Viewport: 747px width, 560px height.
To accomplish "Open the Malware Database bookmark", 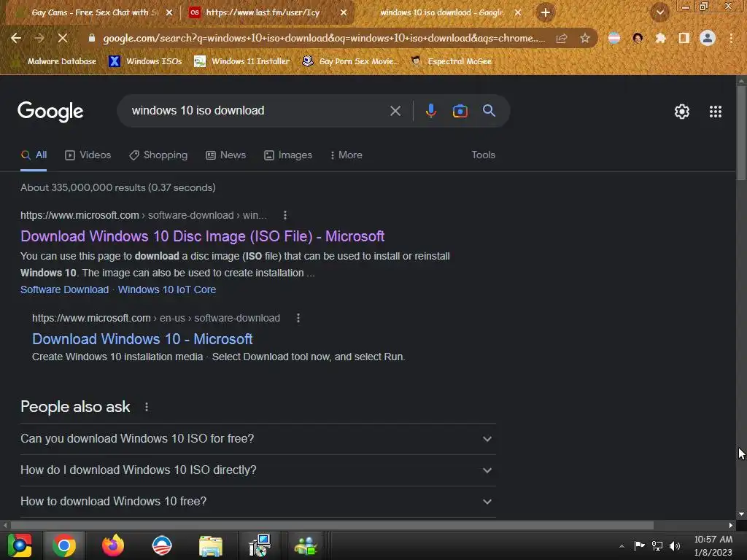I will pos(55,61).
